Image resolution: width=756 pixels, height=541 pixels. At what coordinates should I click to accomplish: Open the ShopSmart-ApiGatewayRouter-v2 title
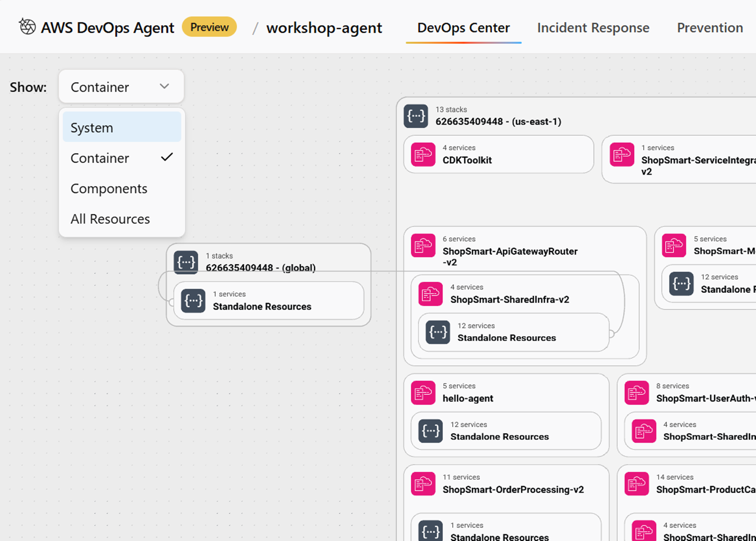[x=510, y=257]
